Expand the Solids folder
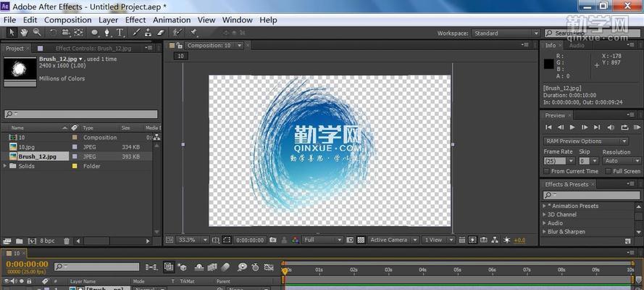 point(5,166)
